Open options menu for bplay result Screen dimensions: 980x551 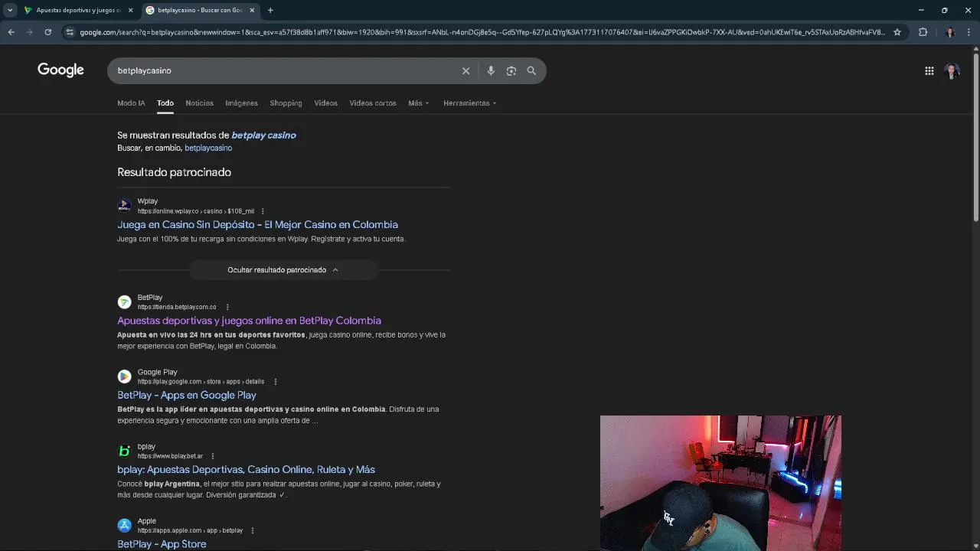213,456
